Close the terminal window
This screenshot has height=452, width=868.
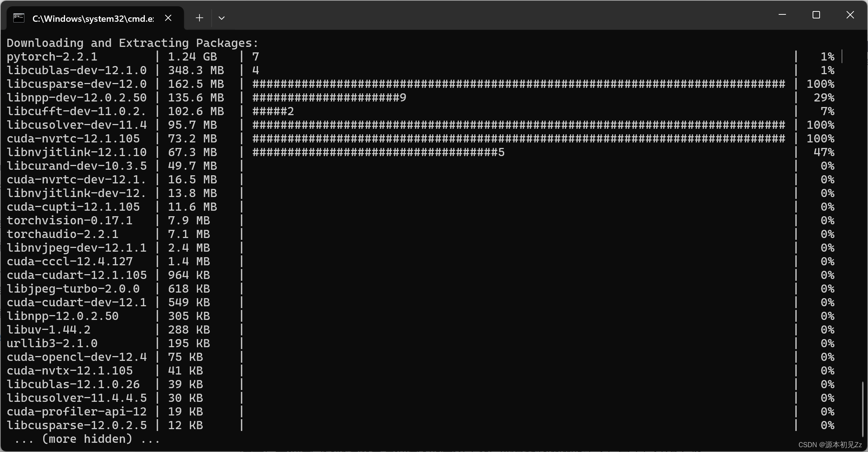(x=850, y=15)
